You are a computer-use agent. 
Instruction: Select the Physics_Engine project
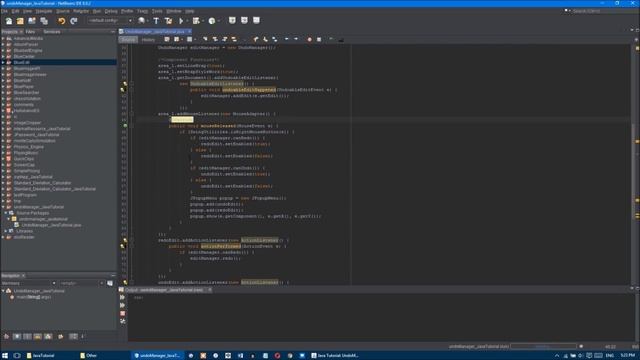pos(29,147)
